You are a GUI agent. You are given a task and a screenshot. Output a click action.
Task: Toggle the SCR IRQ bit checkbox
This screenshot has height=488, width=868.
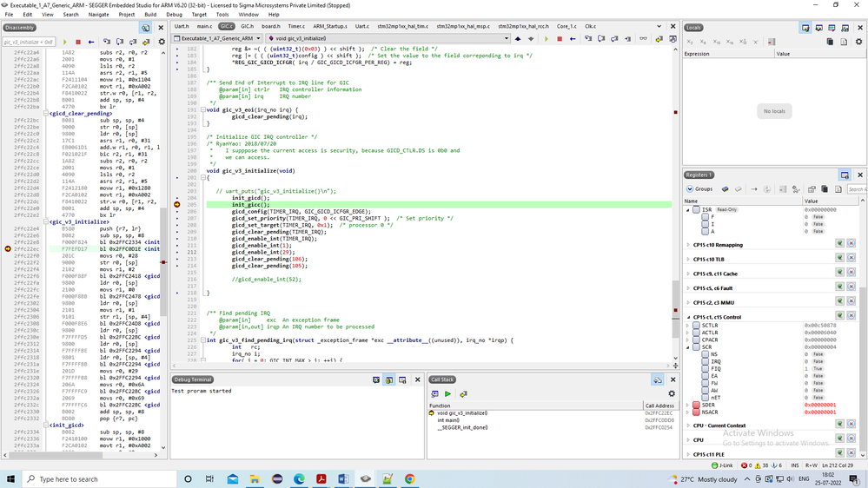[x=705, y=361]
